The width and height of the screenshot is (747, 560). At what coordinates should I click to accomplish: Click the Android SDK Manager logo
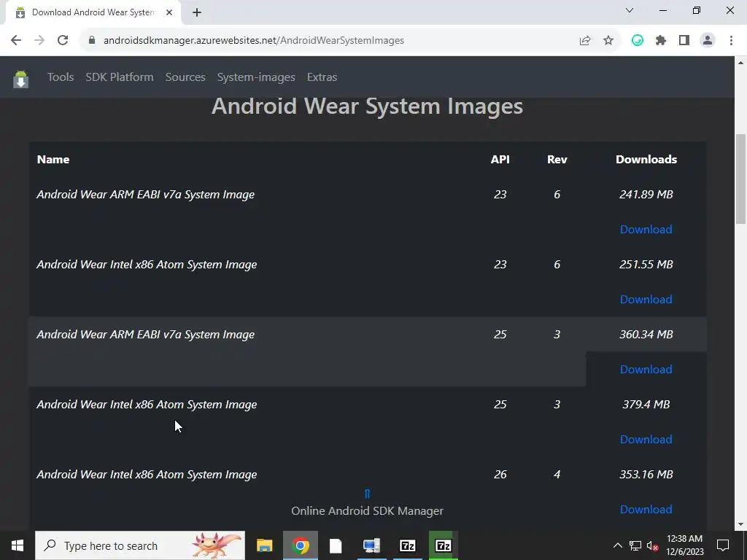20,79
